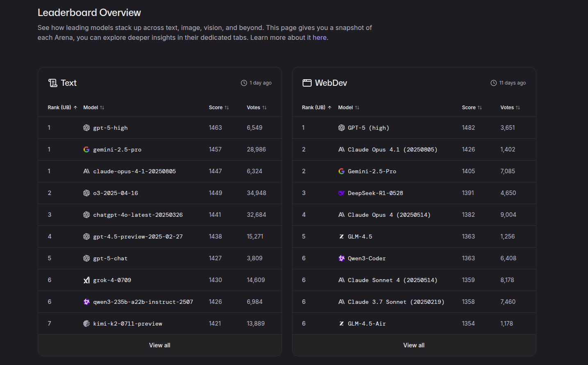Click the OpenAI icon next to gpt-4.5-preview-2025-02-27
The height and width of the screenshot is (365, 588).
87,236
